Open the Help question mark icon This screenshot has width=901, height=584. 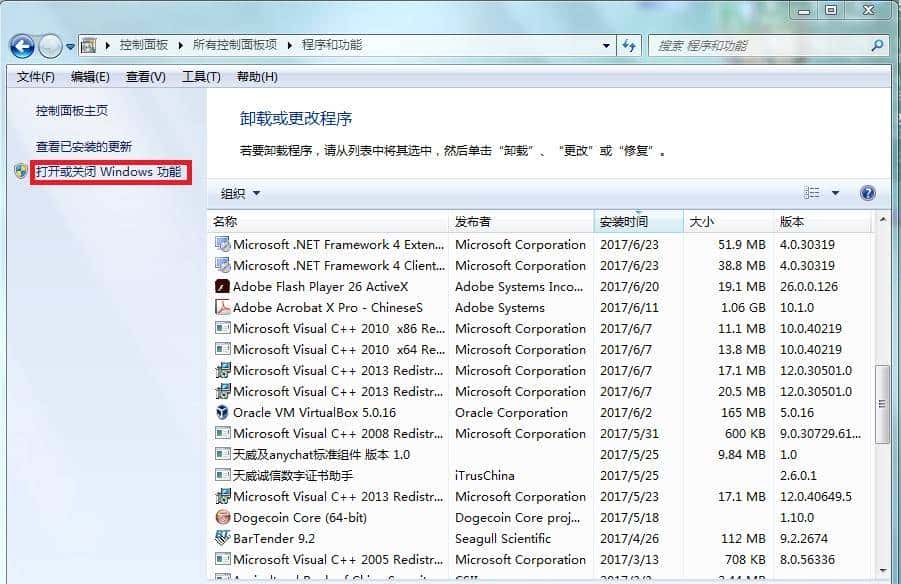(866, 192)
